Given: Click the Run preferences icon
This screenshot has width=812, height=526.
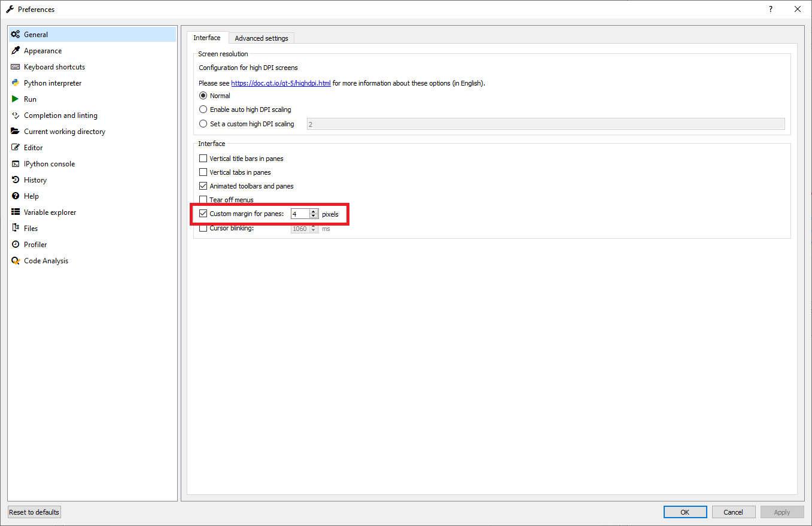Looking at the screenshot, I should click(x=16, y=99).
